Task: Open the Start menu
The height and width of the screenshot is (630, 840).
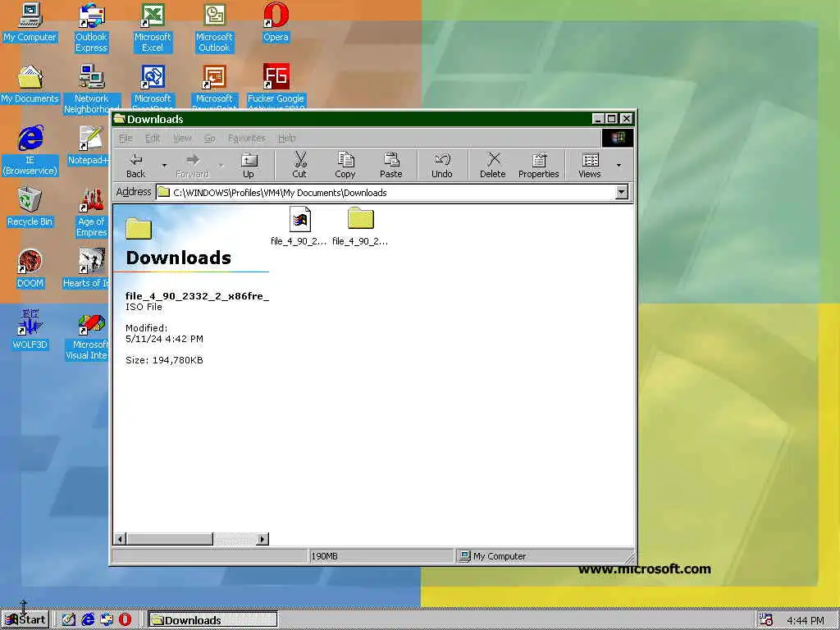Action: tap(25, 620)
